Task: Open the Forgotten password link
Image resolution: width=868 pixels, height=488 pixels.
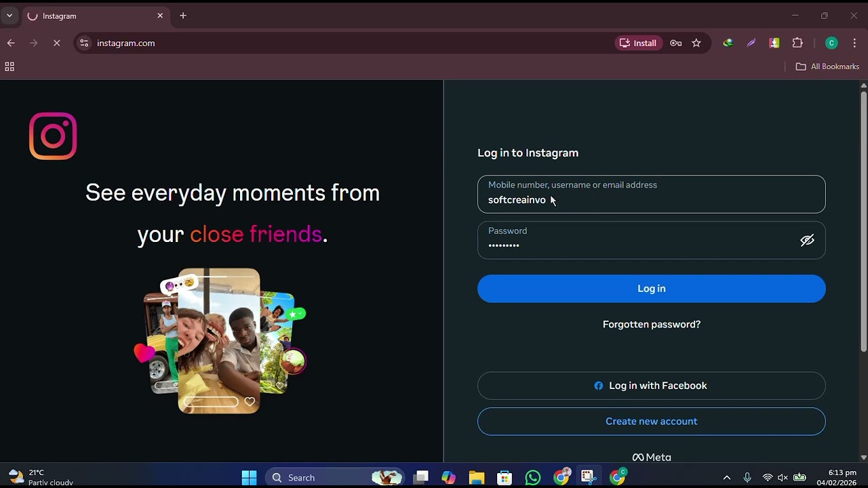Action: coord(651,325)
